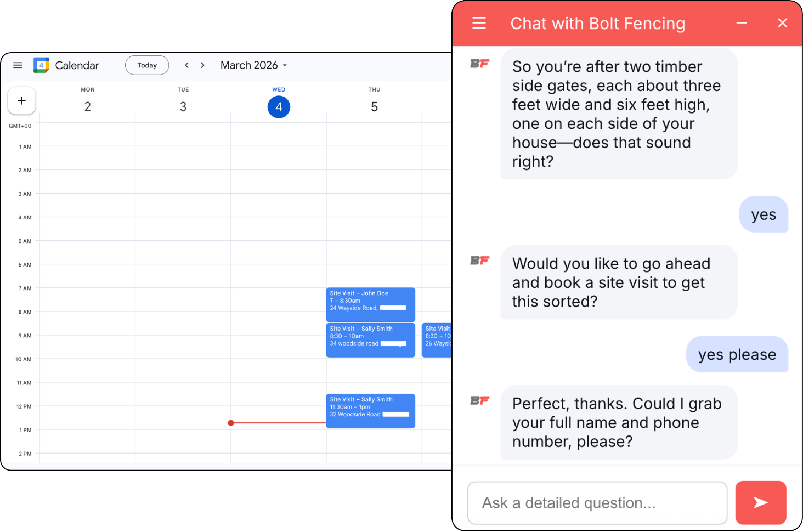
Task: Minimize the Bolt Fencing chat window
Action: (742, 23)
